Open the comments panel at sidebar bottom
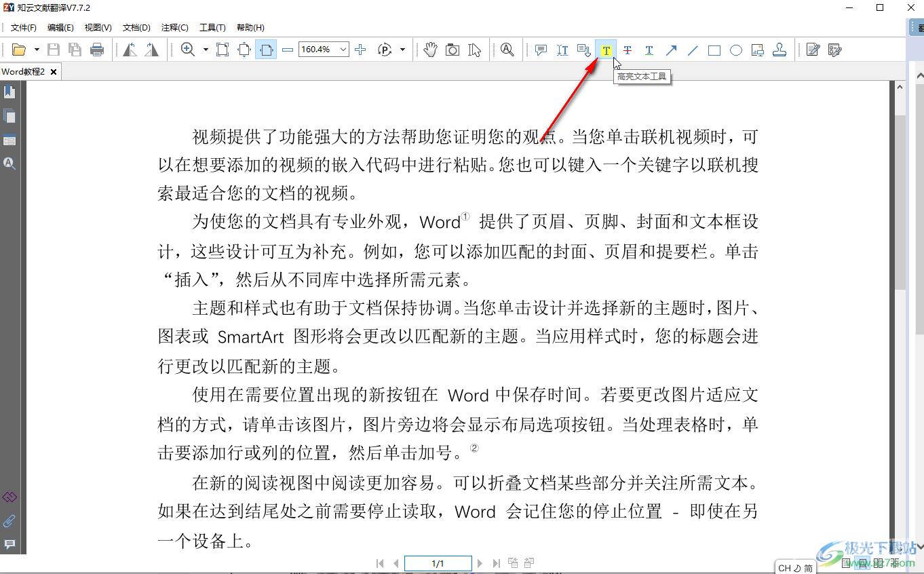This screenshot has width=924, height=574. pos(9,544)
